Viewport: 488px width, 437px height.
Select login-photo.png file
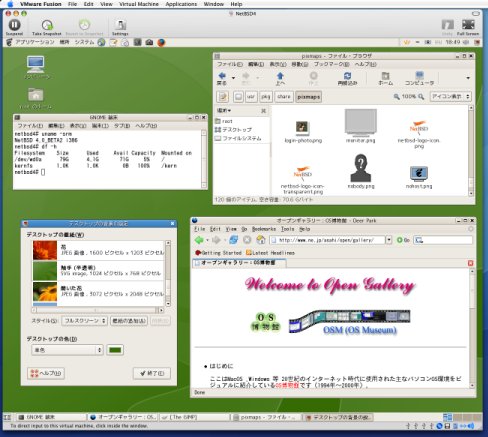point(303,132)
